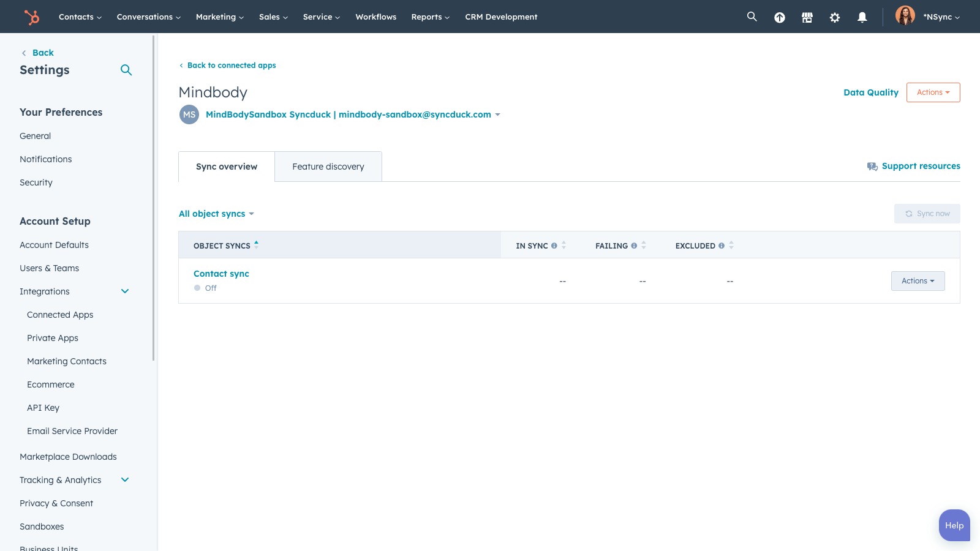Screen dimensions: 980x551
Task: Click the info icon beside FAILING
Action: pyautogui.click(x=634, y=246)
